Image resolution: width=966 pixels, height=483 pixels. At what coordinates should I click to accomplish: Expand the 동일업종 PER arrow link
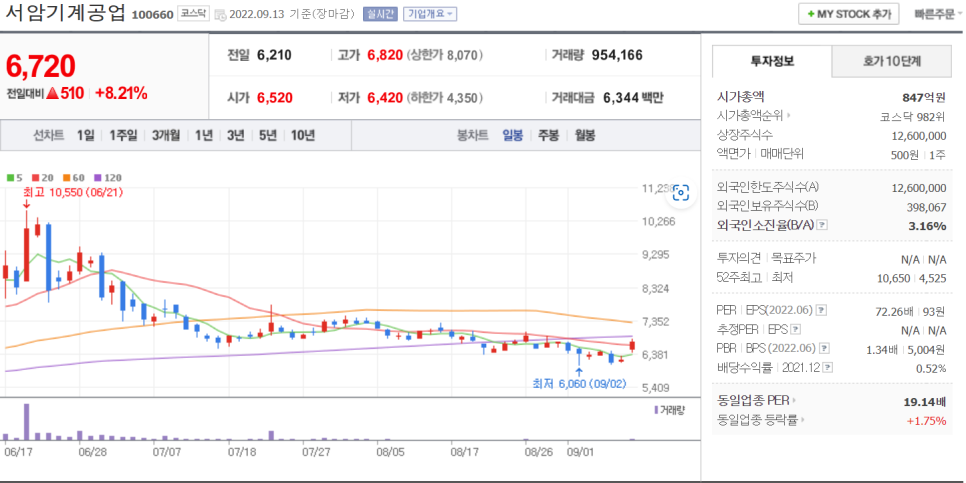[x=795, y=400]
